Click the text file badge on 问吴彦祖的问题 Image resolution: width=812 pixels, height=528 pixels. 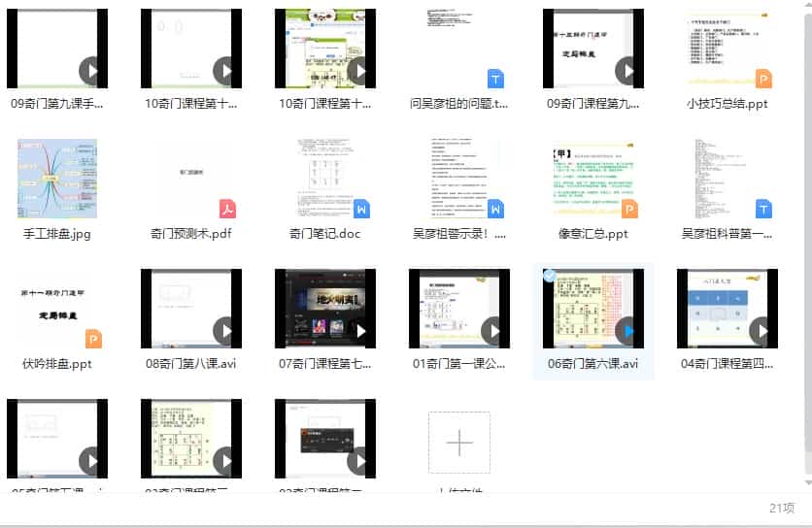(x=495, y=79)
